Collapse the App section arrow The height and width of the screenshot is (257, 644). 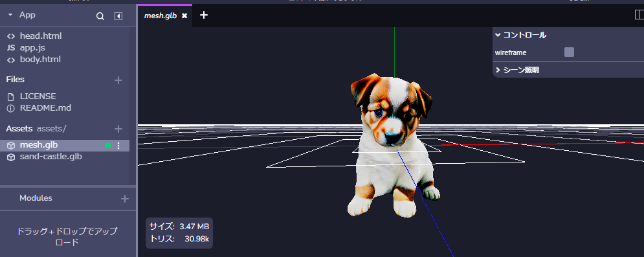pyautogui.click(x=10, y=15)
